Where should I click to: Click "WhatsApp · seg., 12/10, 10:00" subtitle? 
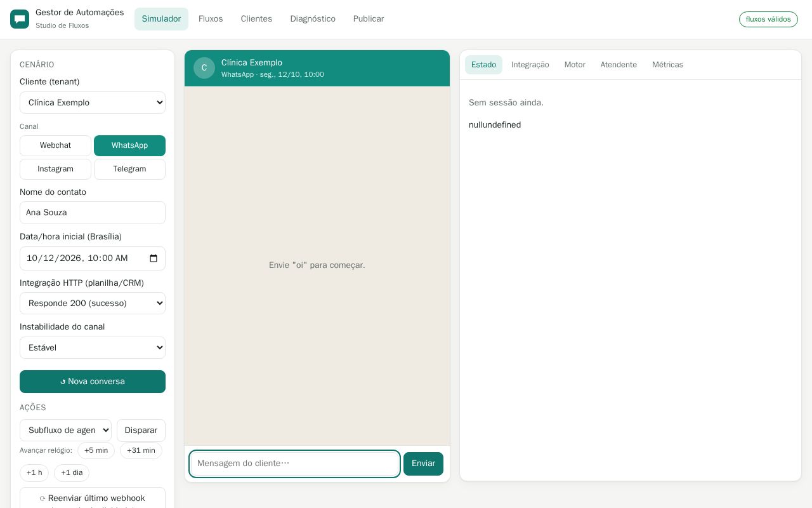[x=273, y=75]
